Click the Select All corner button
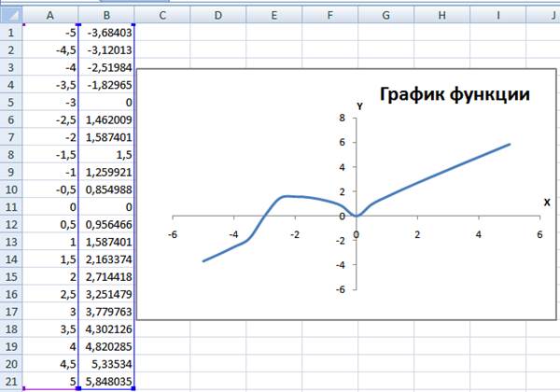 [x=11, y=15]
